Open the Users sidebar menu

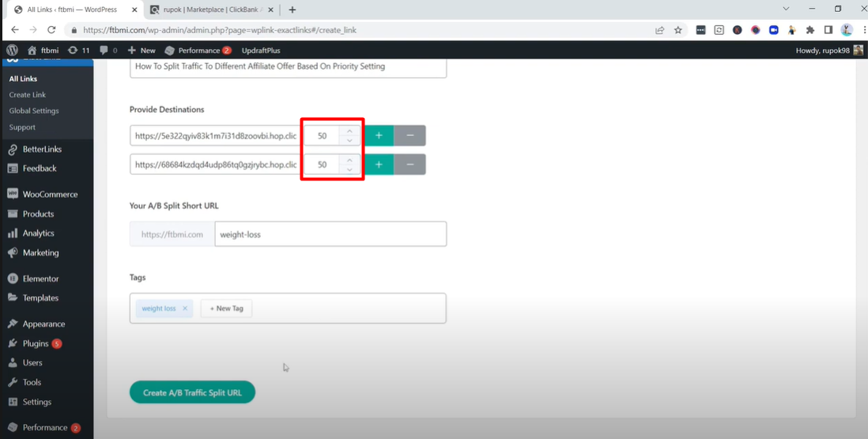32,362
